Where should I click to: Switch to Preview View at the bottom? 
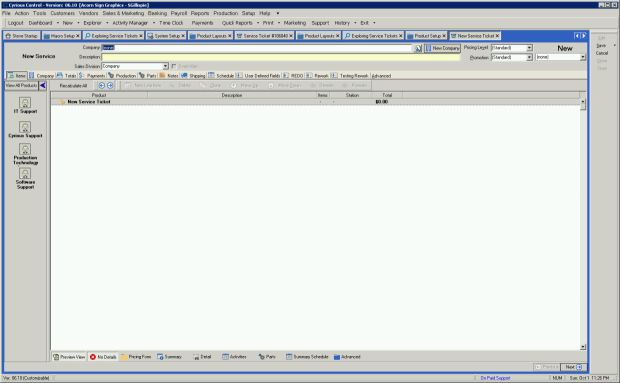(x=69, y=357)
